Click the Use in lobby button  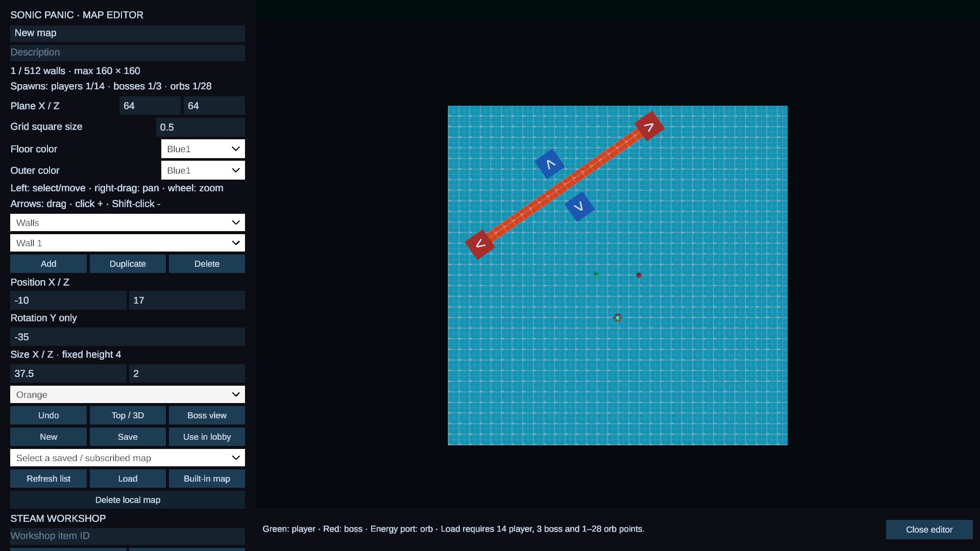pos(207,437)
